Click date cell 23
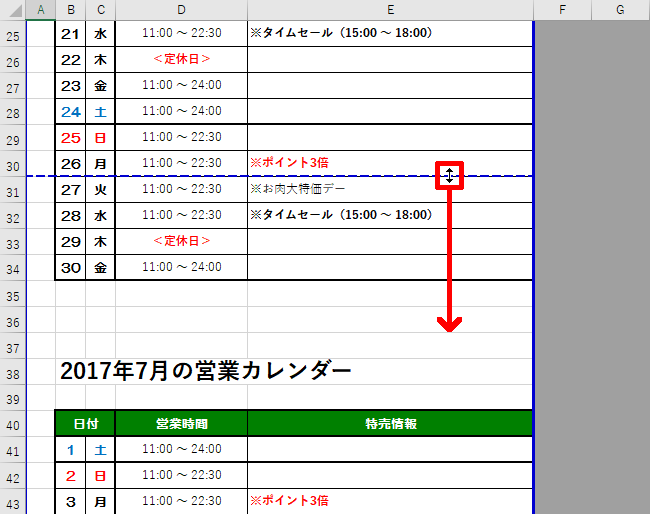This screenshot has width=650, height=514. (x=70, y=86)
